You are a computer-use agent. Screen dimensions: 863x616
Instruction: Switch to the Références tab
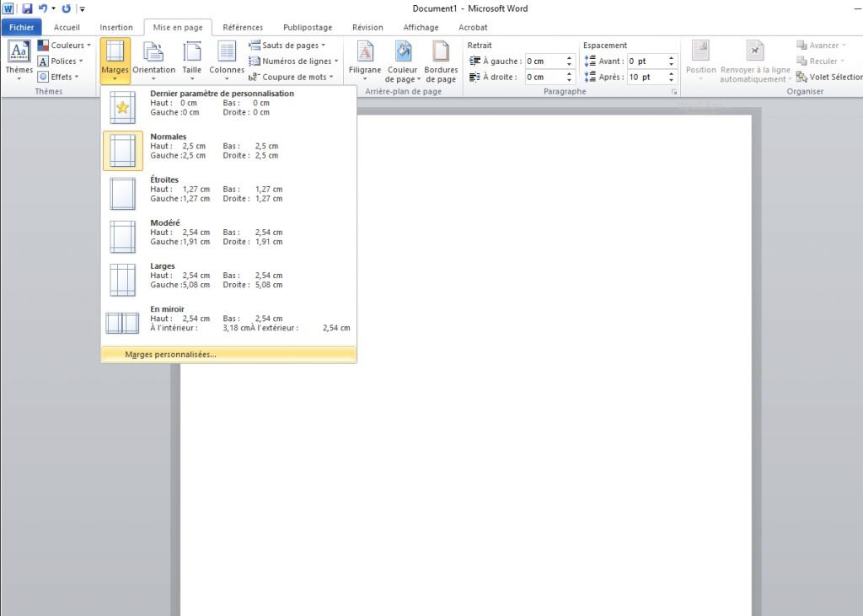tap(243, 27)
